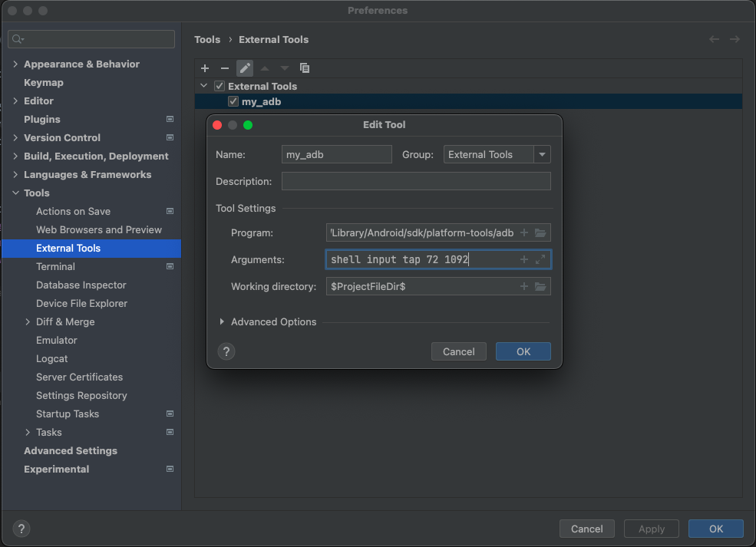Click the project-level icon beside Actions on Save

170,211
